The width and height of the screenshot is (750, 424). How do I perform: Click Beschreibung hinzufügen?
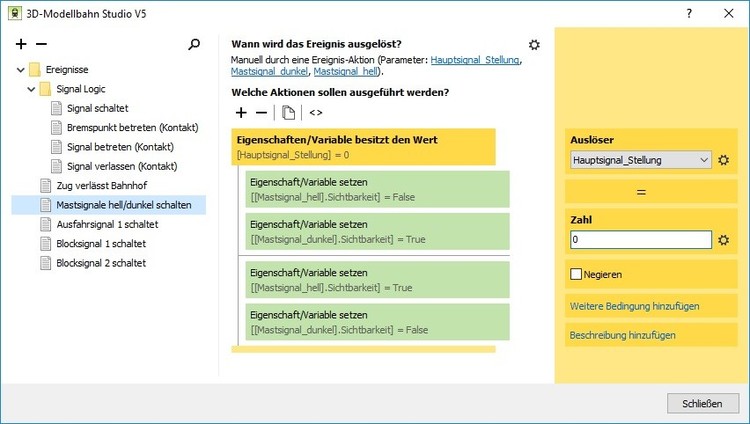click(622, 335)
